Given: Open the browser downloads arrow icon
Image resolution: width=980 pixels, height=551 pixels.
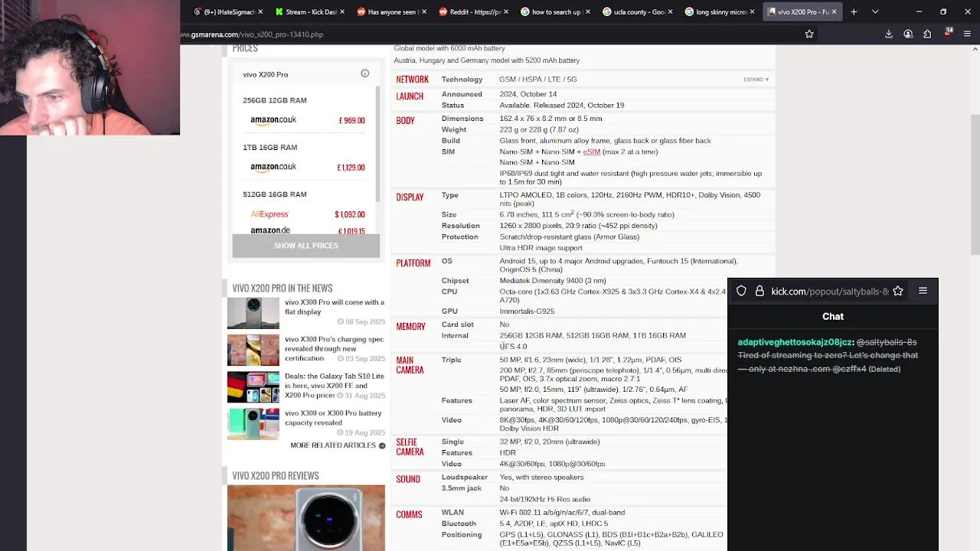Looking at the screenshot, I should click(889, 34).
